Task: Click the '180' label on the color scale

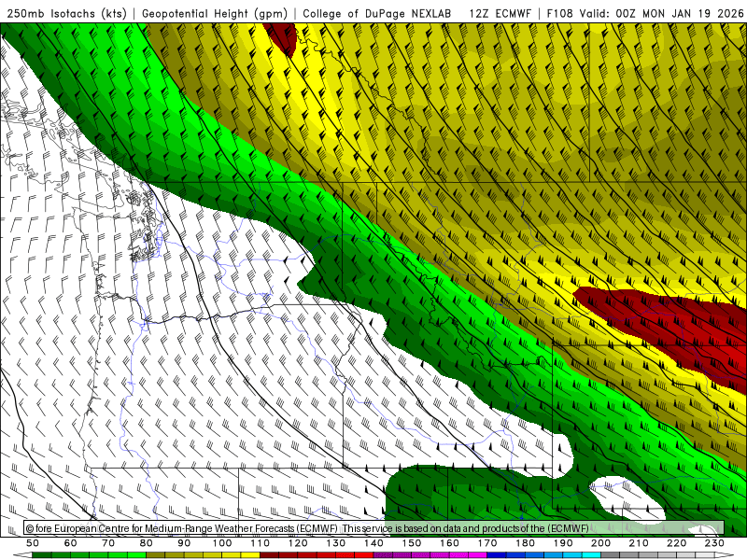Action: click(x=525, y=543)
